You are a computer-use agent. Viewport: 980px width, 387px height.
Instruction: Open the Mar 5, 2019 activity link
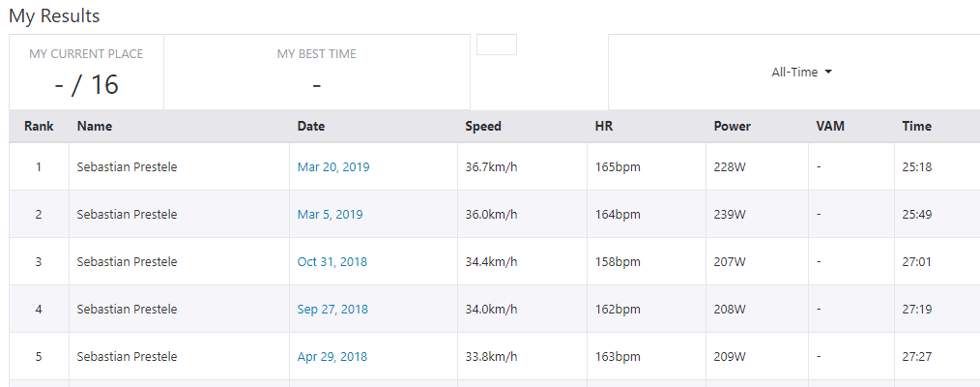tap(330, 215)
